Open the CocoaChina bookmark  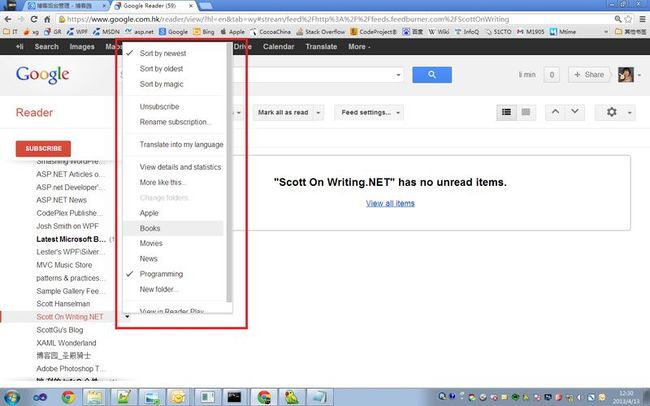tap(270, 32)
